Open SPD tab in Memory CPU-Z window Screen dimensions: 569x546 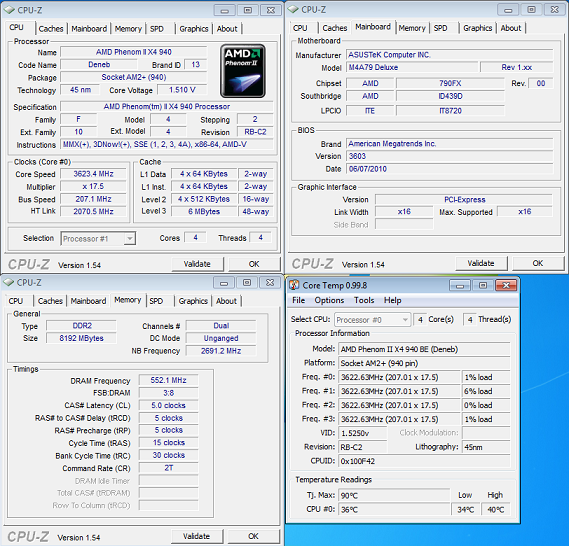(x=156, y=301)
